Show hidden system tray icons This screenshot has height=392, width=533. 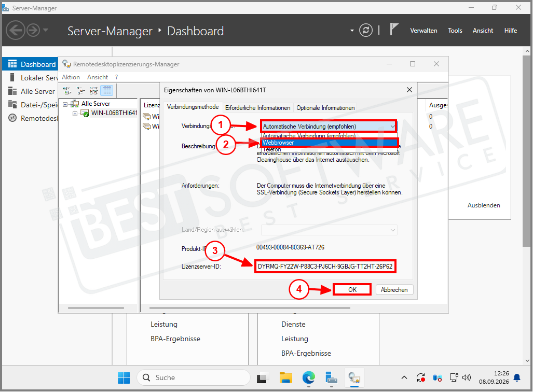pos(404,377)
